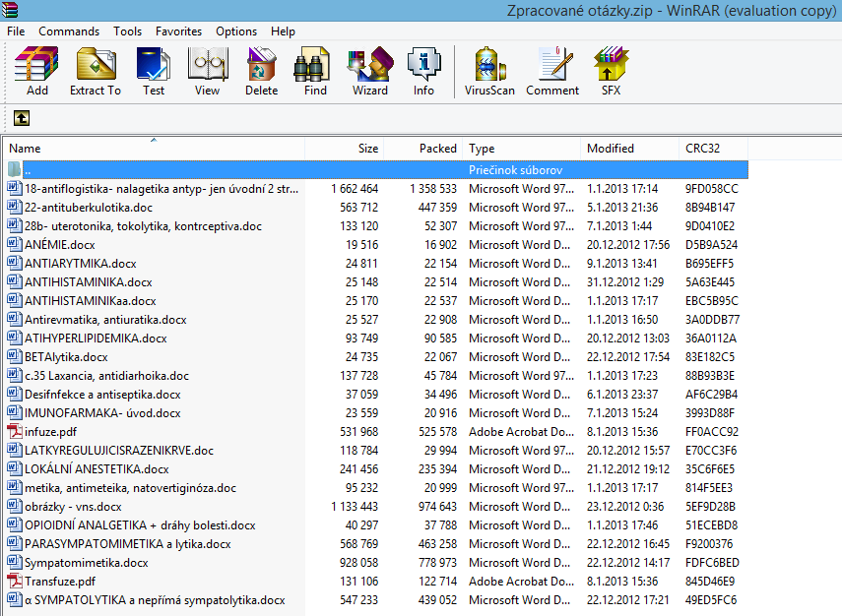Select ANÉMIE.docx in the file list
Screen dimensions: 842x616
coord(60,245)
